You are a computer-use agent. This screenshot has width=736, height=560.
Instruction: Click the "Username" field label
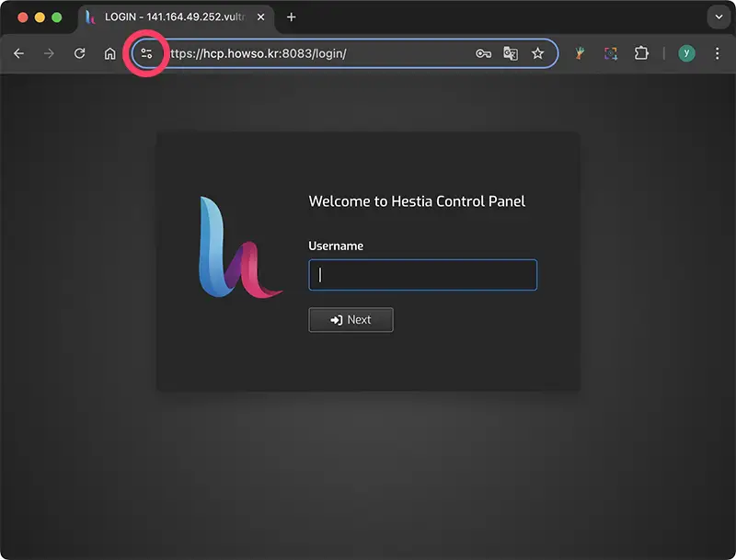[336, 246]
